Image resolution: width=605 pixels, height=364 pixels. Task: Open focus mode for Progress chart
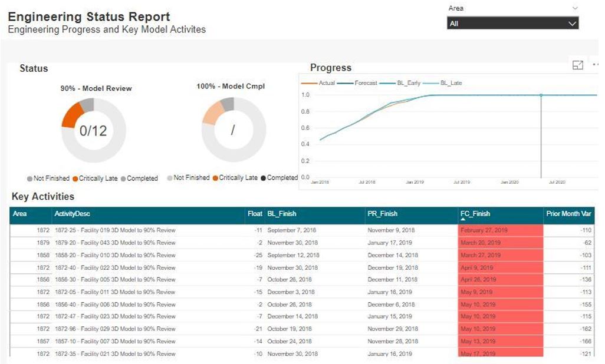[x=578, y=65]
